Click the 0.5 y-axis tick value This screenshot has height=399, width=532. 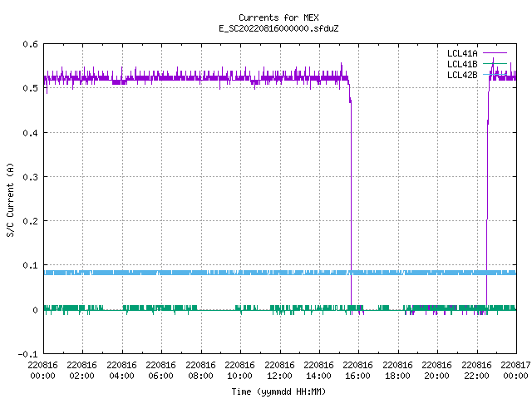pos(30,88)
